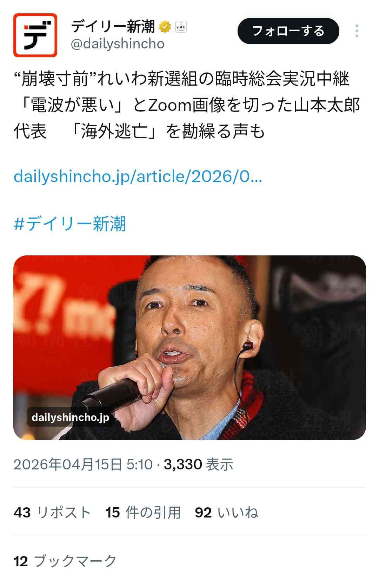Open the dailyshincho.jp/article link
Screen dimensions: 379x588
click(138, 176)
